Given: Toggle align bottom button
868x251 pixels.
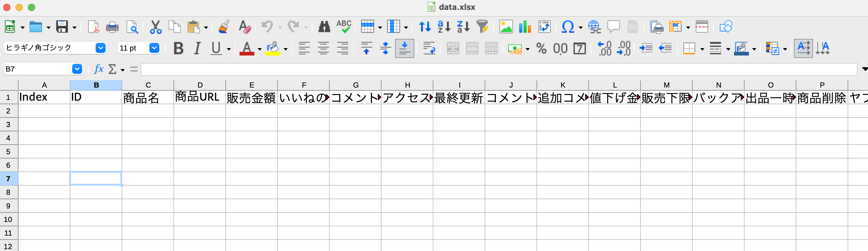Looking at the screenshot, I should tap(404, 48).
